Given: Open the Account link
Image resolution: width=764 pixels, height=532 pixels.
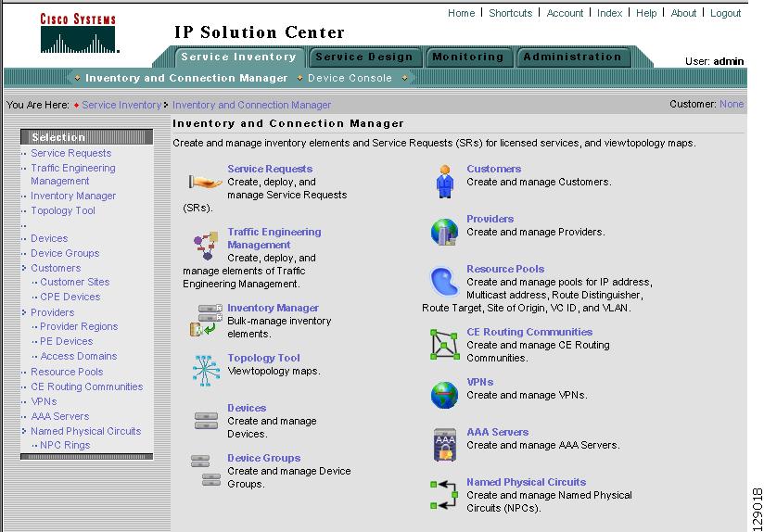Looking at the screenshot, I should [x=565, y=13].
